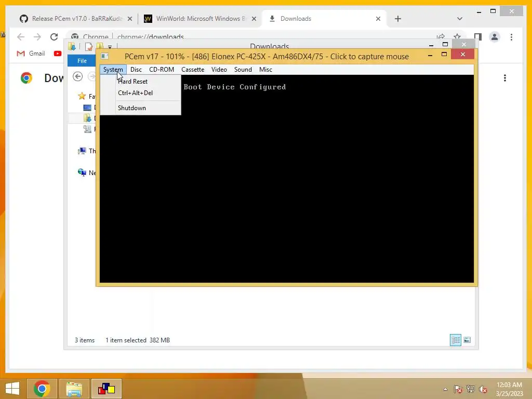Open Chrome tab search dropdown
This screenshot has height=399, width=532.
coord(460,19)
